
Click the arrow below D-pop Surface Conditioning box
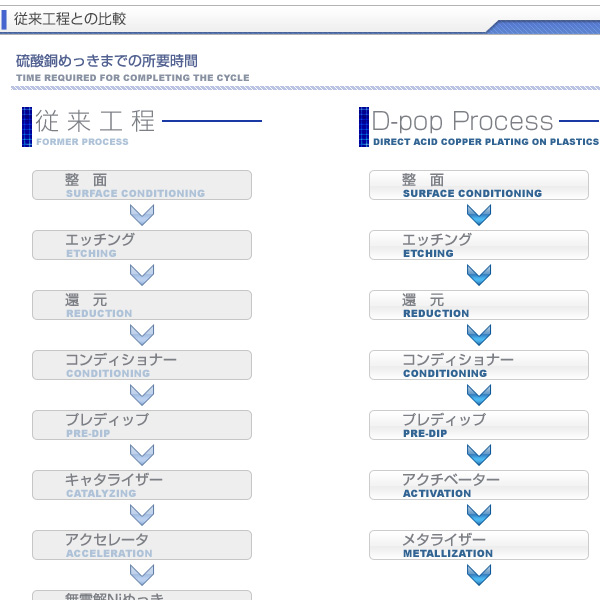[479, 215]
